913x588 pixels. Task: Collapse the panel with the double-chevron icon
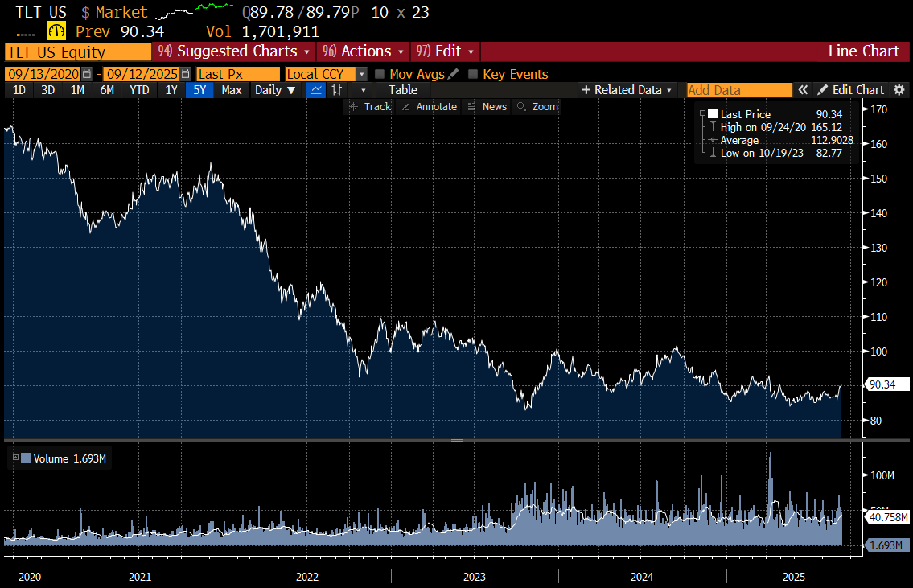[803, 89]
